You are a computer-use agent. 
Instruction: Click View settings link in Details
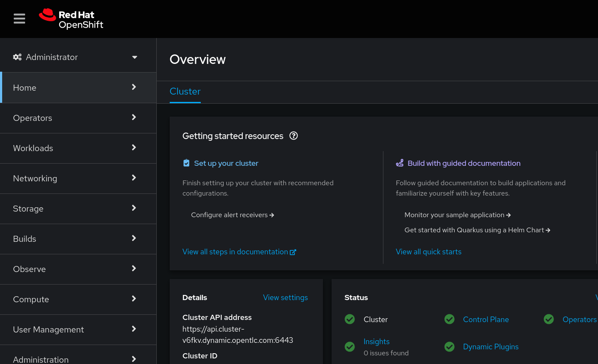pyautogui.click(x=285, y=298)
